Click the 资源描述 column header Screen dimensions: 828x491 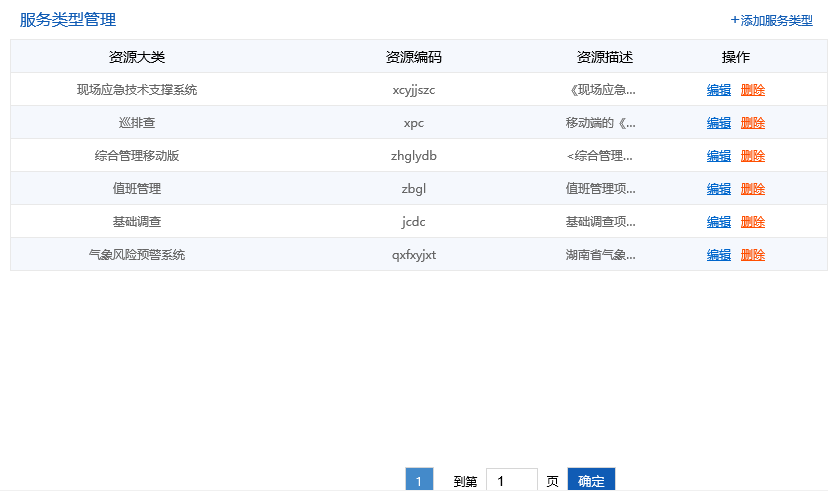(x=604, y=57)
